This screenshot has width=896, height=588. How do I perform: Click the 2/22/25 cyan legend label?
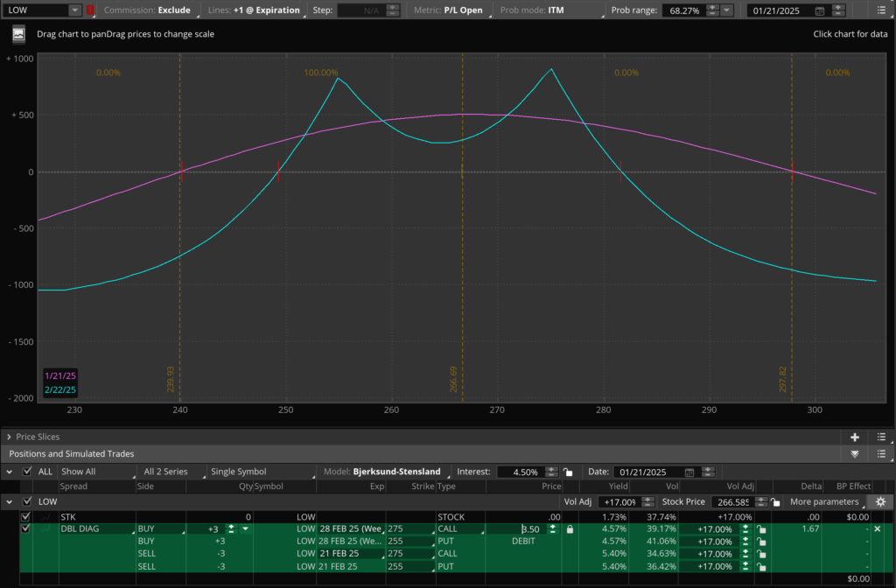(x=60, y=389)
